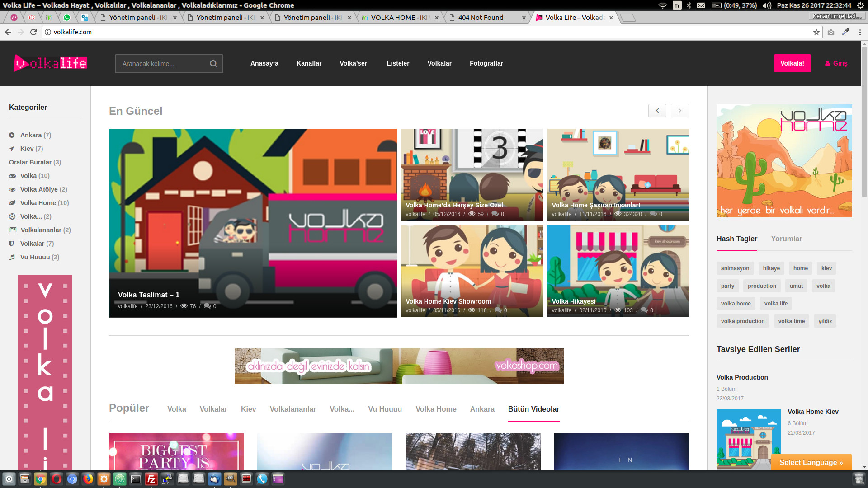Click the animasyon hashtag
Screen dimensions: 868x488
point(735,268)
